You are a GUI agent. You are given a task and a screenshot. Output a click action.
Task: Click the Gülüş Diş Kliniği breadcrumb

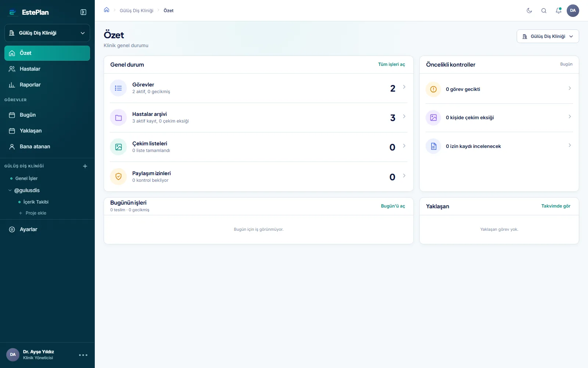point(136,11)
